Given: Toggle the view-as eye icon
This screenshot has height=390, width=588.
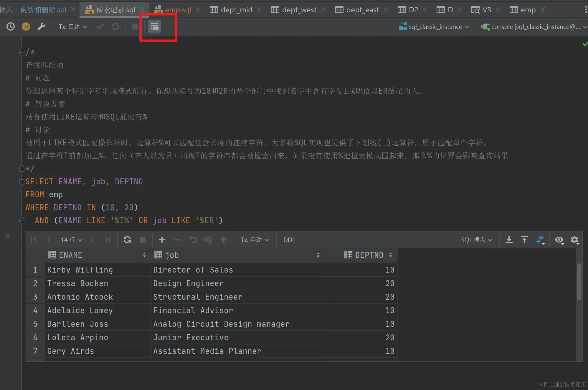Looking at the screenshot, I should pos(559,240).
